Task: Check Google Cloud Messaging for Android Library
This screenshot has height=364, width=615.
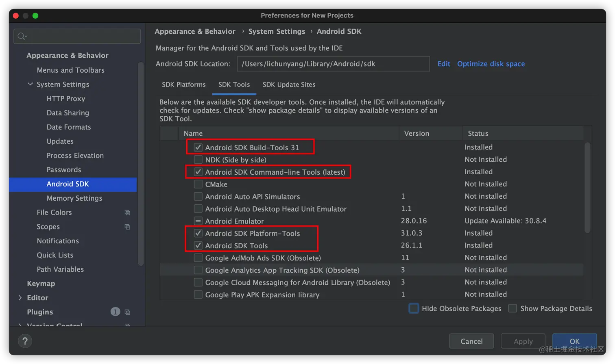Action: tap(198, 282)
